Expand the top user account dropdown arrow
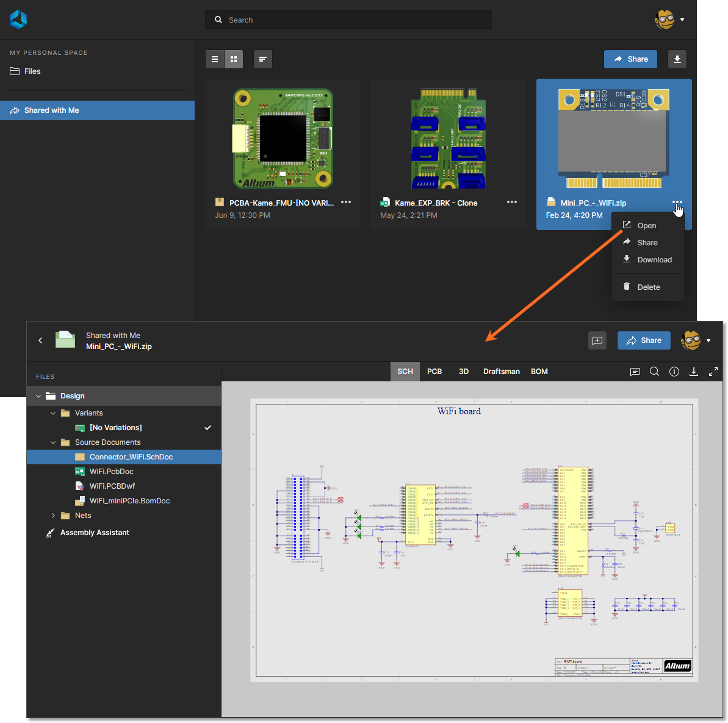Screen dimensions: 728x723 682,20
